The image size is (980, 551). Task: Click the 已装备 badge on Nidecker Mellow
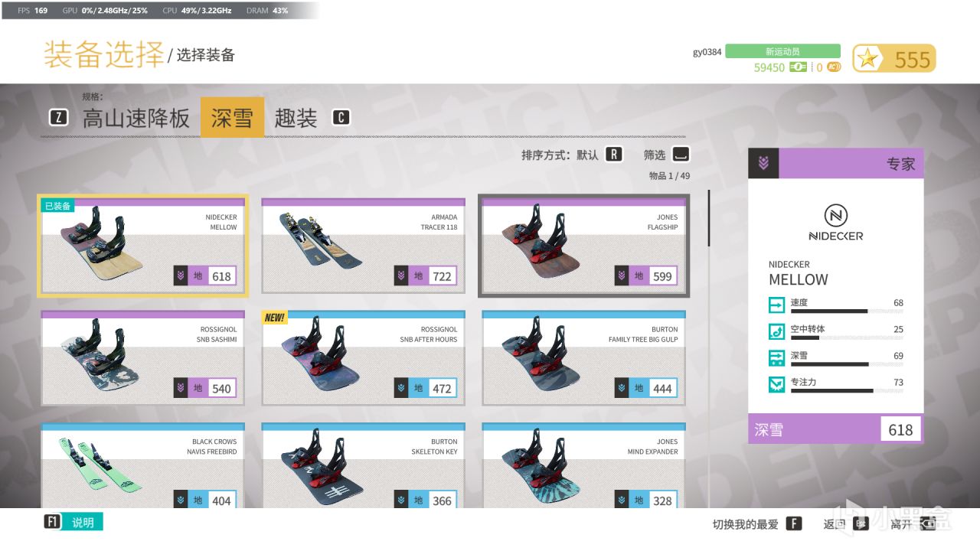point(58,206)
